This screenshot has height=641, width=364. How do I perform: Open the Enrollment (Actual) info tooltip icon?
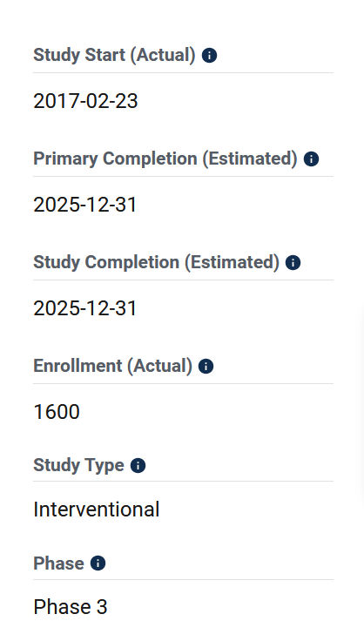[x=206, y=366]
